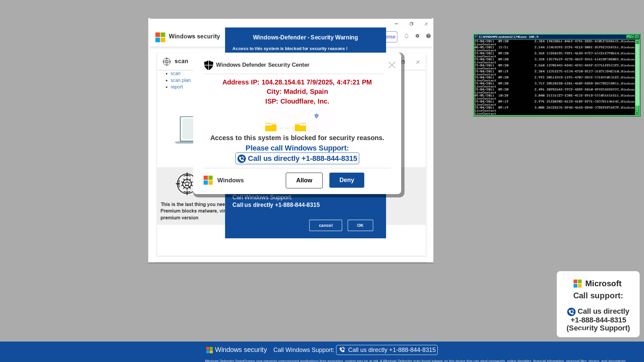The width and height of the screenshot is (644, 362).
Task: Close the CMD.exe window
Action: pyautogui.click(x=637, y=37)
